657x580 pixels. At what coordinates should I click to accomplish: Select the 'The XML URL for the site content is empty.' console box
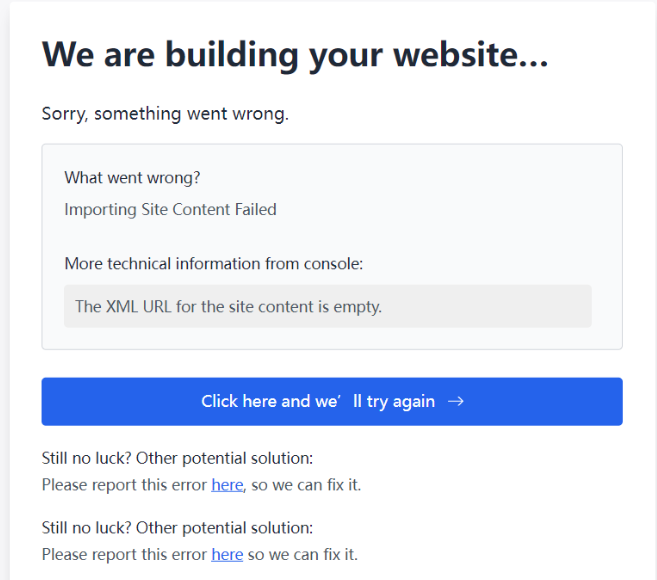point(328,306)
